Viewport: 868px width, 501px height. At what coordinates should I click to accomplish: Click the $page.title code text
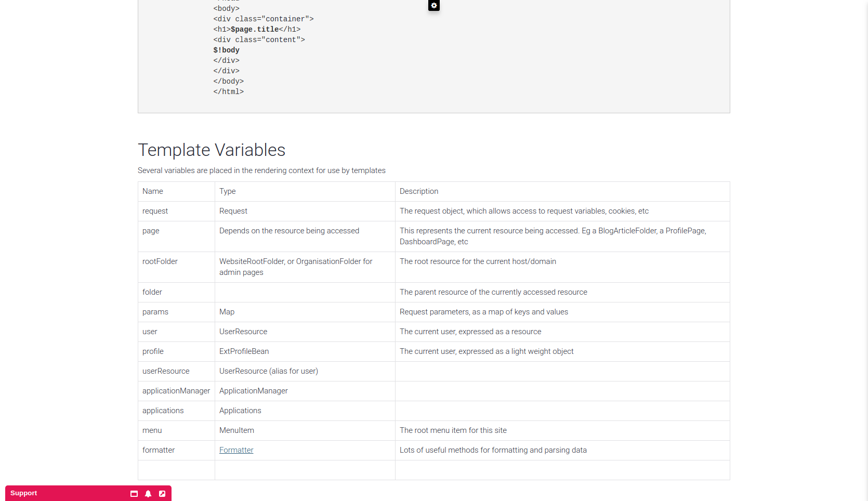click(x=255, y=29)
